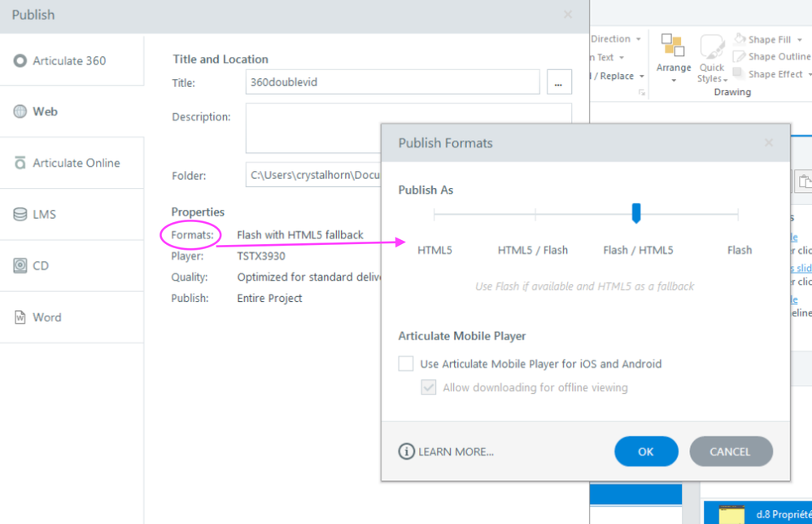Set Publish As slider to HTML5

[x=434, y=215]
